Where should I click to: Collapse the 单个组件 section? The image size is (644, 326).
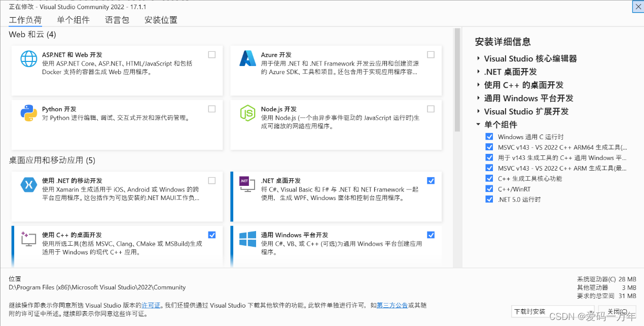478,124
